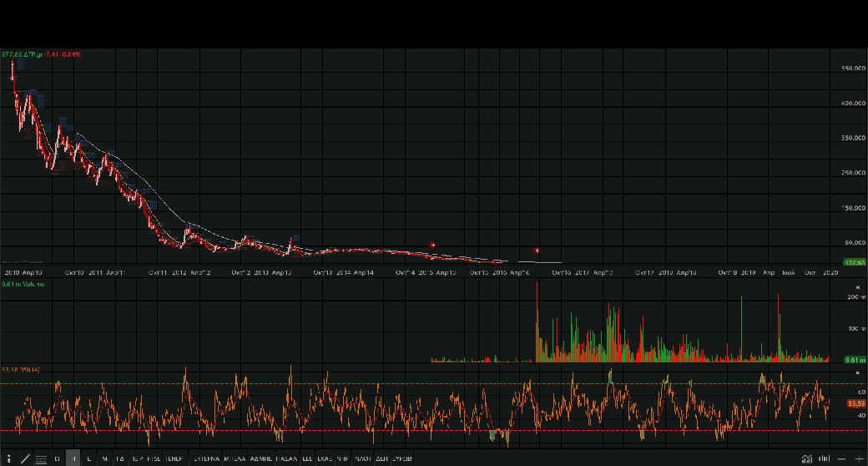
Task: Load the ΕΕΕ symbol chart
Action: [307, 458]
